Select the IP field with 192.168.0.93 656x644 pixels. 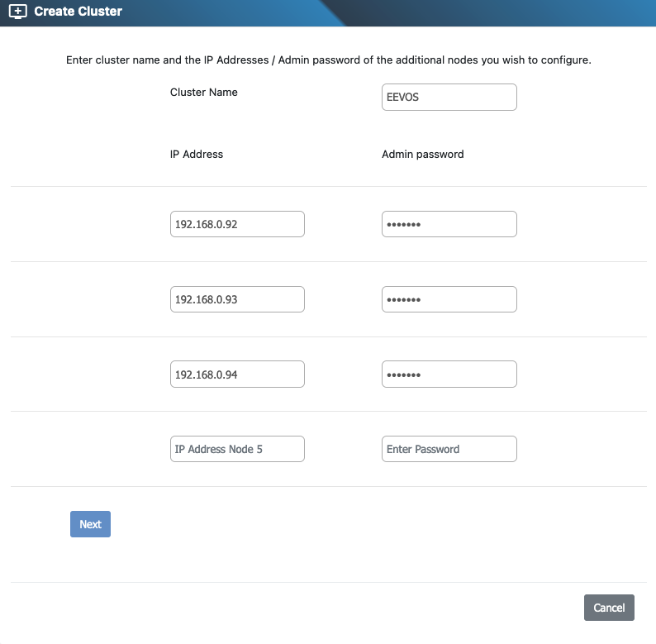click(x=237, y=299)
